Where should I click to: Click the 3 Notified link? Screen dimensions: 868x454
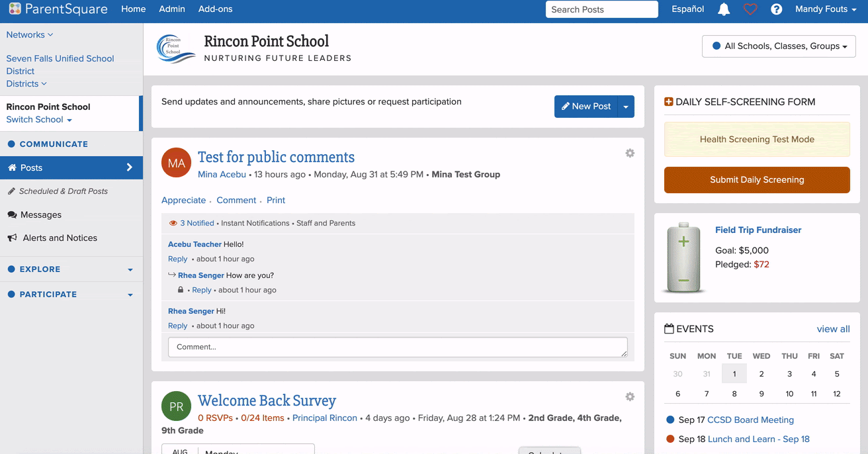point(197,224)
